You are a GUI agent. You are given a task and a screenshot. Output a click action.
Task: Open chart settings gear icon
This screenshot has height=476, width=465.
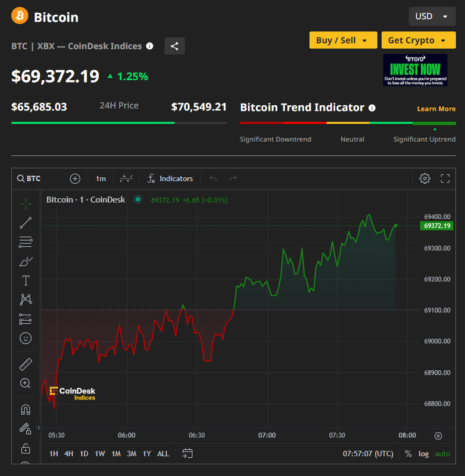point(424,178)
